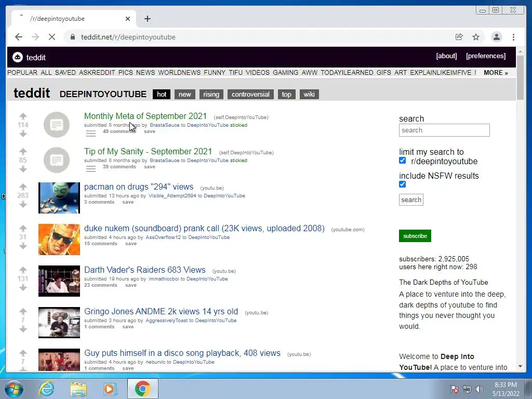Share this page via address bar icon
Image resolution: width=532 pixels, height=399 pixels.
tap(459, 37)
